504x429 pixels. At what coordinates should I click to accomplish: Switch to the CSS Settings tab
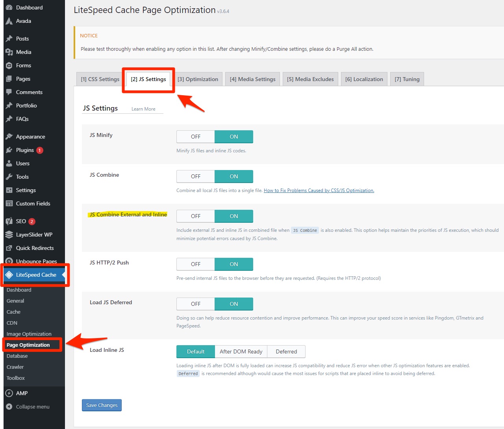pos(100,79)
